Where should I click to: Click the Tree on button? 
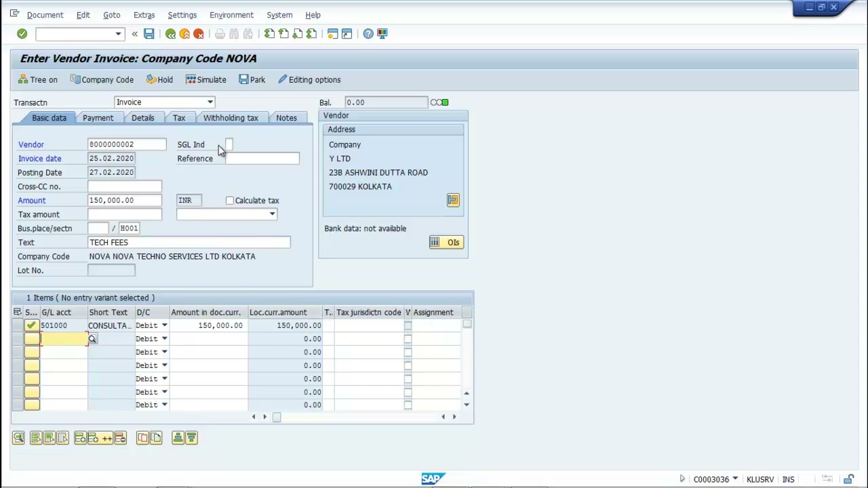38,80
